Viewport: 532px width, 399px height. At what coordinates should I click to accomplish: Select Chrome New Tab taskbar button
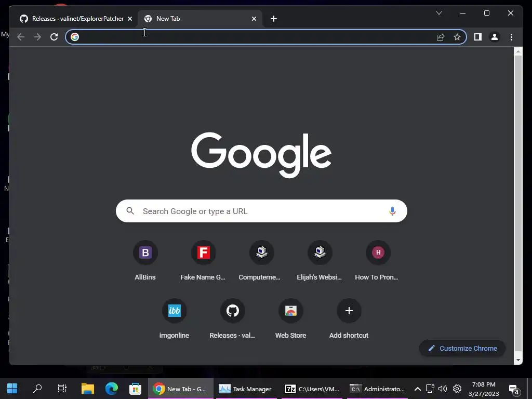pos(180,389)
